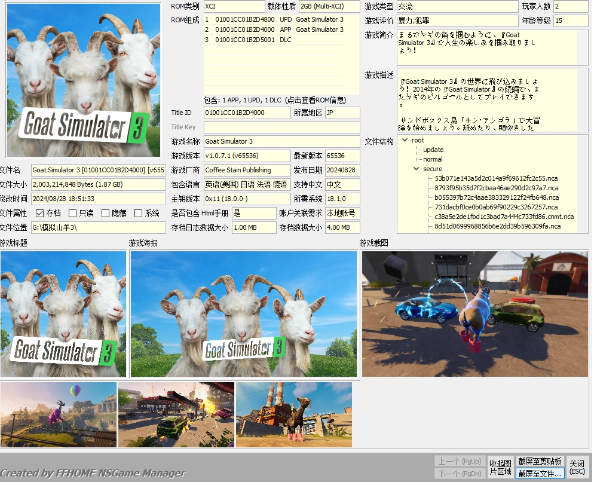Image resolution: width=592 pixels, height=483 pixels.
Task: Enable the 隐藏 hidden attribute checkbox
Action: [105, 213]
